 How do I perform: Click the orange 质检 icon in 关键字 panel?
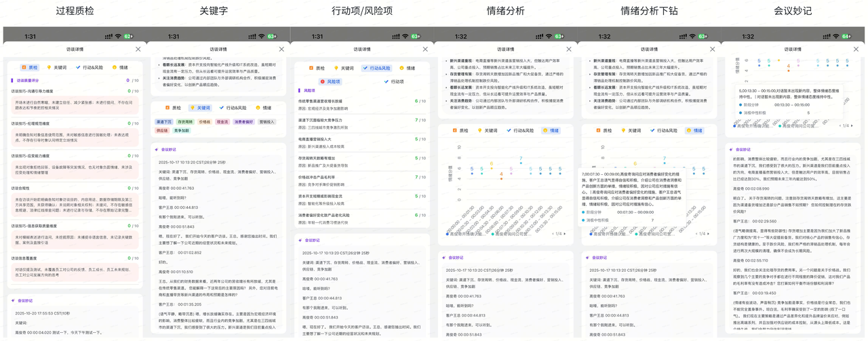[167, 108]
